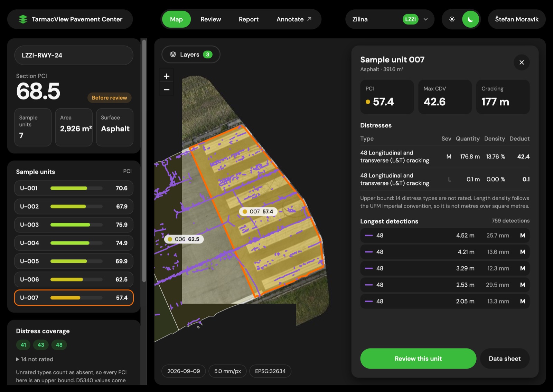Click Review this unit button
Image resolution: width=553 pixels, height=392 pixels.
click(418, 358)
